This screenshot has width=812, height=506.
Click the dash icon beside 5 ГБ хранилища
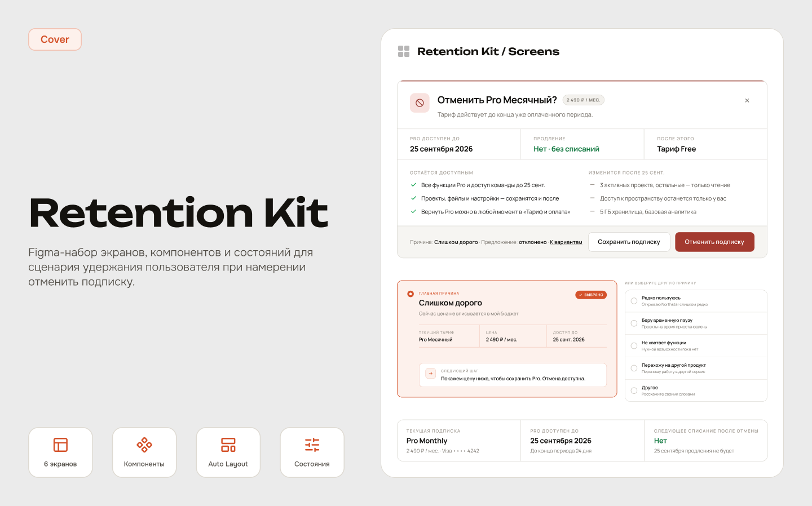click(592, 212)
